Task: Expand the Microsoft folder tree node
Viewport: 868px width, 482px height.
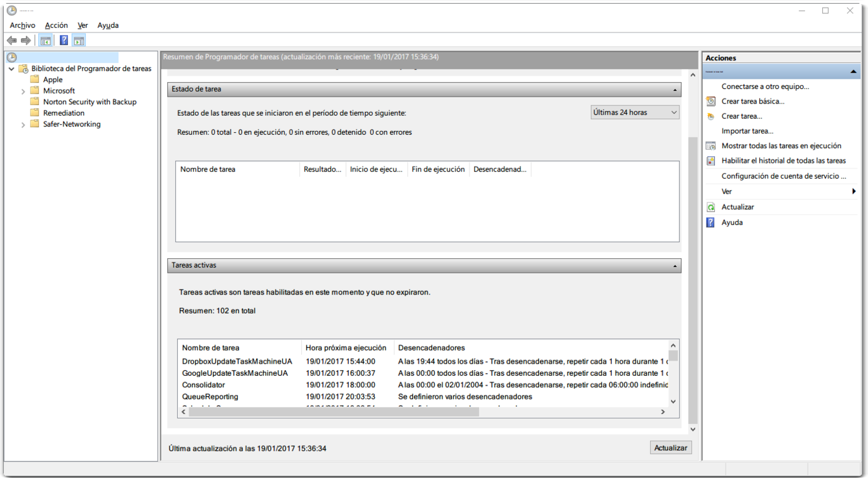Action: pos(24,91)
